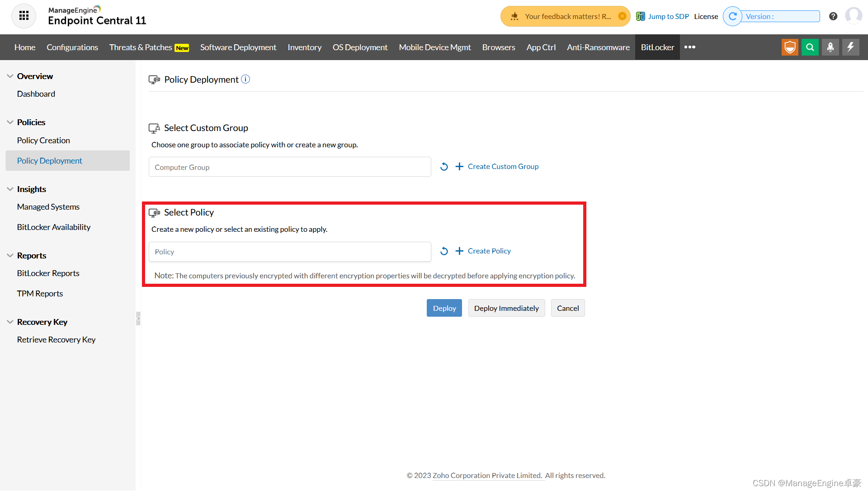Viewport: 868px width, 492px height.
Task: Open BitLocker Availability in sidebar
Action: coord(54,227)
